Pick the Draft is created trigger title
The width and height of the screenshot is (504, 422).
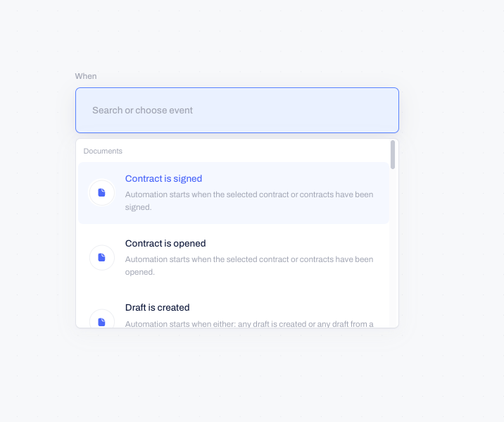pyautogui.click(x=157, y=307)
